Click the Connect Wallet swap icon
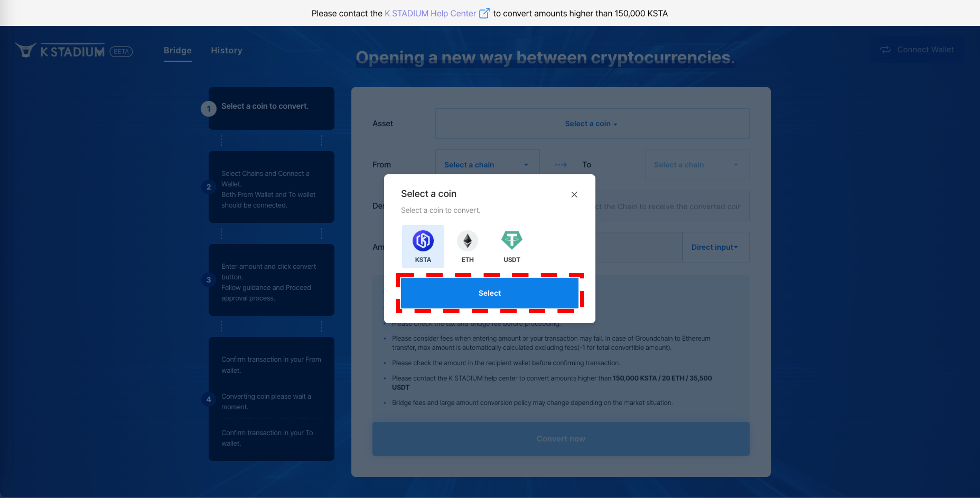This screenshot has width=980, height=498. click(885, 50)
